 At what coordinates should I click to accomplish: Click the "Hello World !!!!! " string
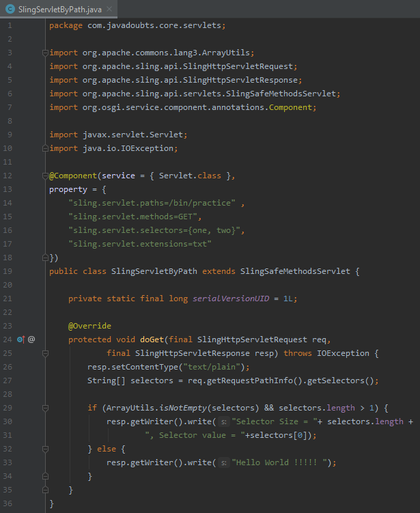279,463
